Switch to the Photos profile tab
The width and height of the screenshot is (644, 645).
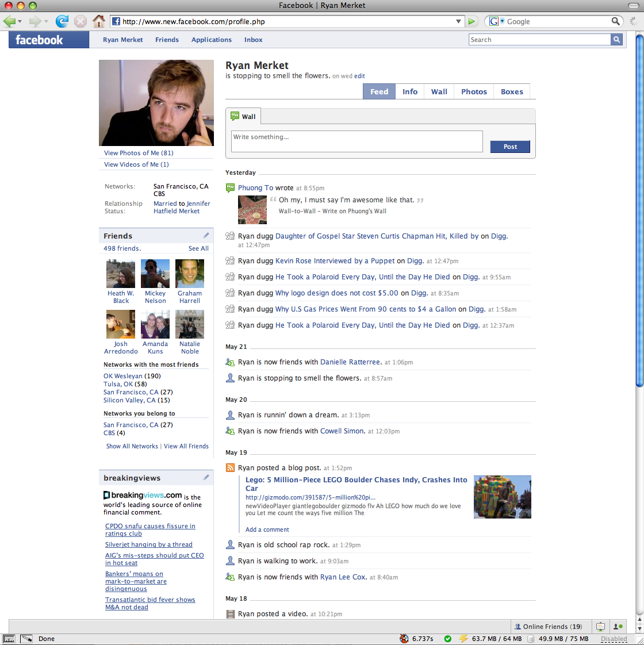click(x=474, y=91)
